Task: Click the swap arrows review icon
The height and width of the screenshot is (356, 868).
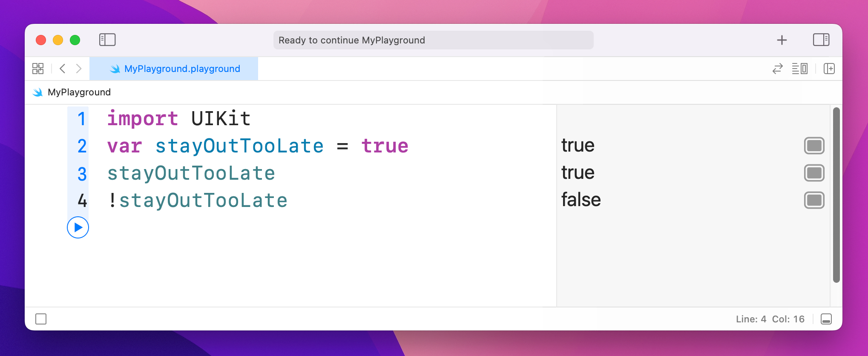Action: click(777, 69)
